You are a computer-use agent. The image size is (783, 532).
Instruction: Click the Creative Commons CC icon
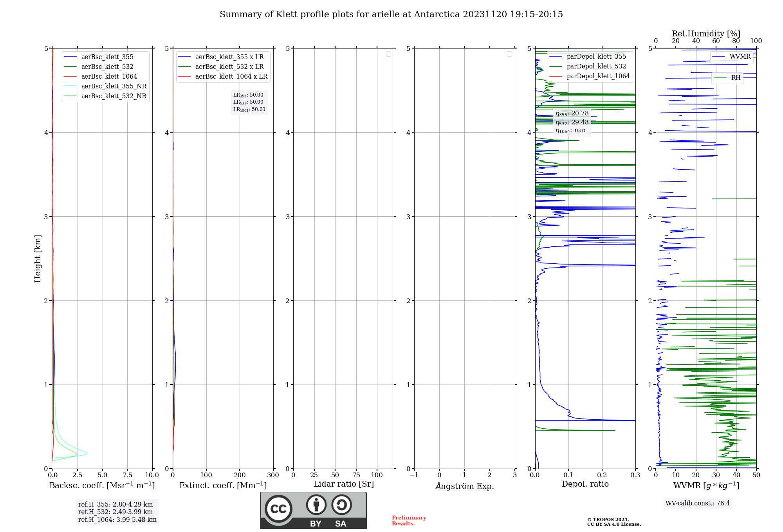coord(278,509)
